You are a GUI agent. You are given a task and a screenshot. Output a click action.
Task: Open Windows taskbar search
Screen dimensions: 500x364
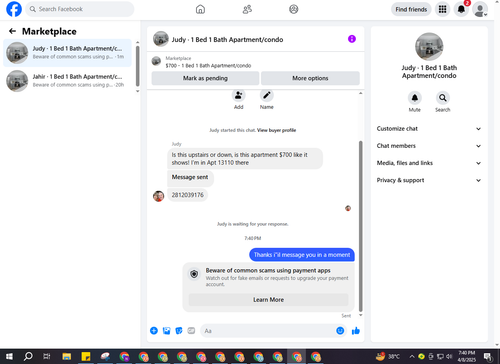(x=28, y=356)
